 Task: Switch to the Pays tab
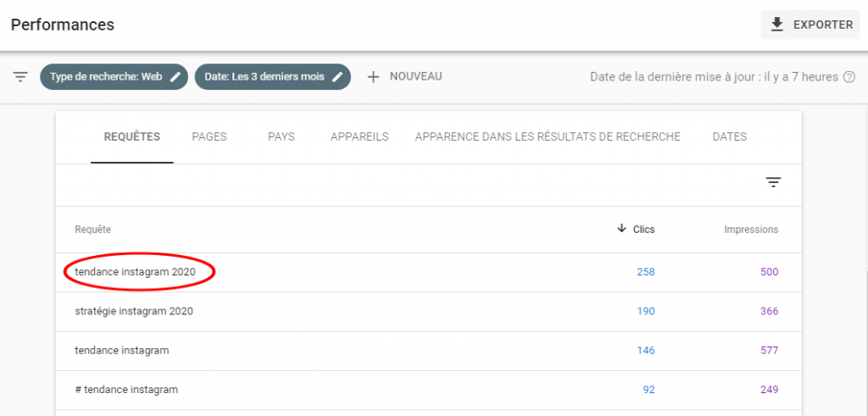(x=281, y=136)
